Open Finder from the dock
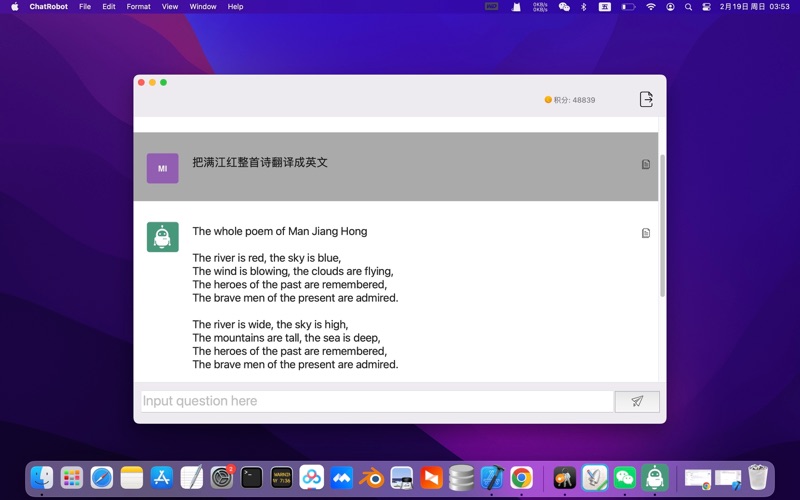 pos(42,478)
